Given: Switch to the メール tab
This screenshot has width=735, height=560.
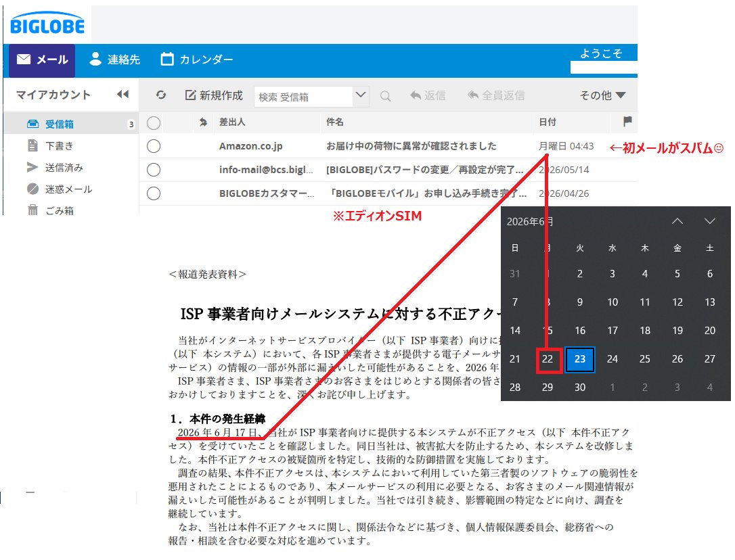Looking at the screenshot, I should [x=42, y=60].
